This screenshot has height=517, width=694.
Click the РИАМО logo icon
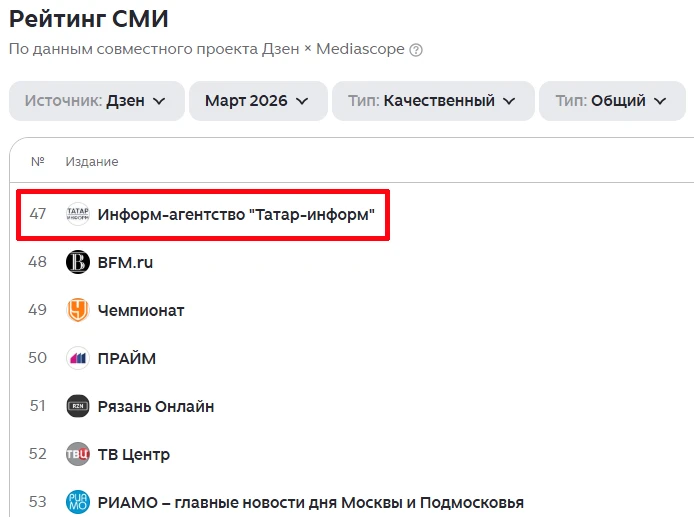point(78,502)
